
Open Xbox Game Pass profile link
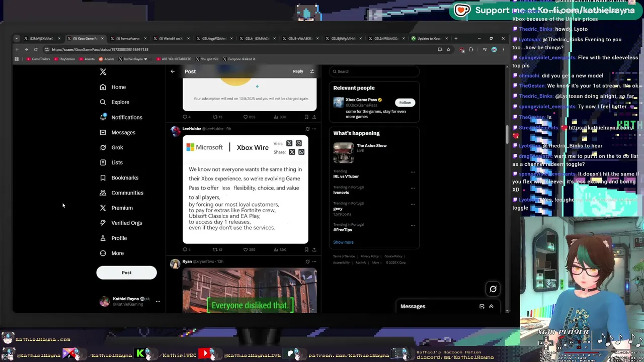[361, 100]
